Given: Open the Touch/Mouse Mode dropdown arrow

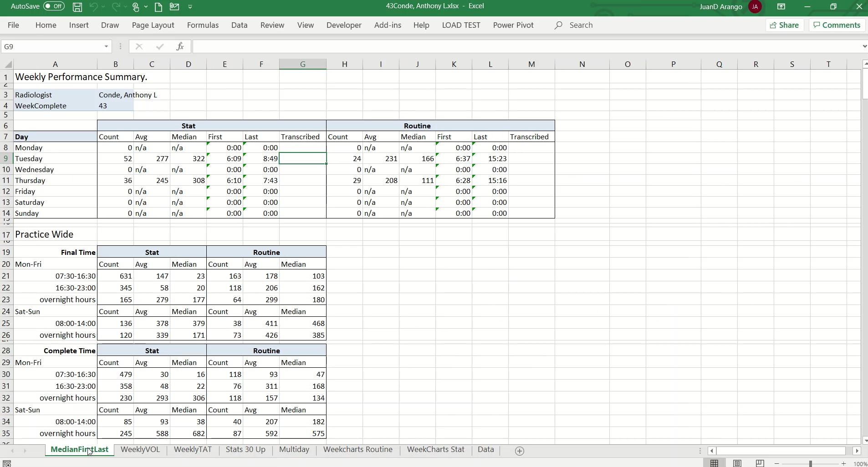Looking at the screenshot, I should (146, 7).
